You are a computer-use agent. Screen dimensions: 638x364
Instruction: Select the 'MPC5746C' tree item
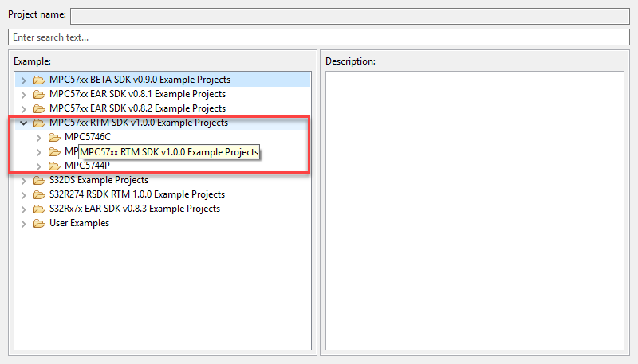88,137
